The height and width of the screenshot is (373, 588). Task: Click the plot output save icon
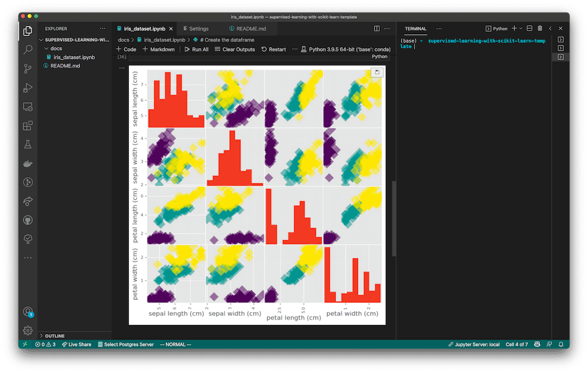tap(377, 72)
